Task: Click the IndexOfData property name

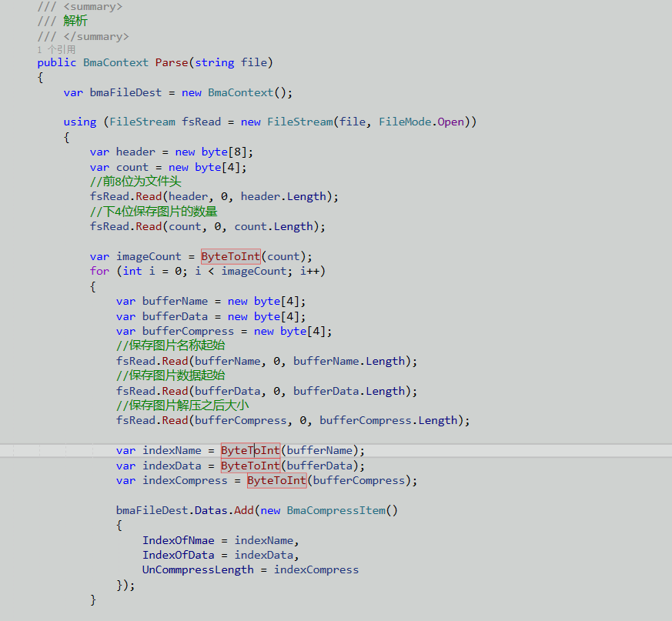Action: point(179,555)
